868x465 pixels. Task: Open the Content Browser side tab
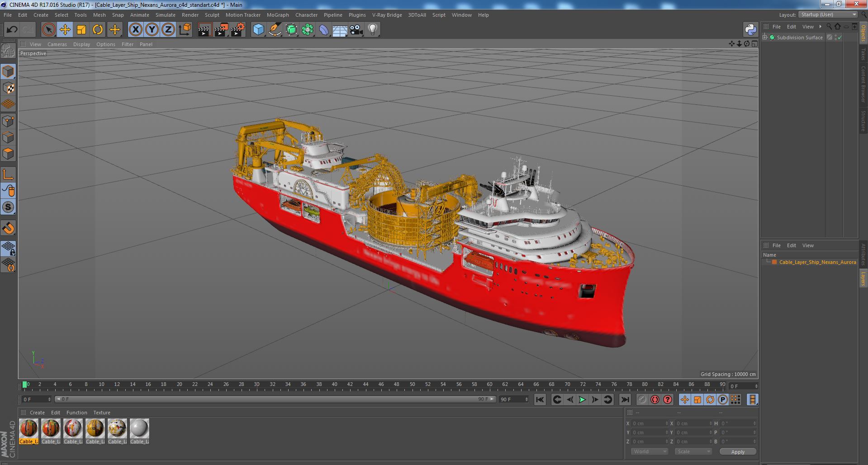coord(863,84)
